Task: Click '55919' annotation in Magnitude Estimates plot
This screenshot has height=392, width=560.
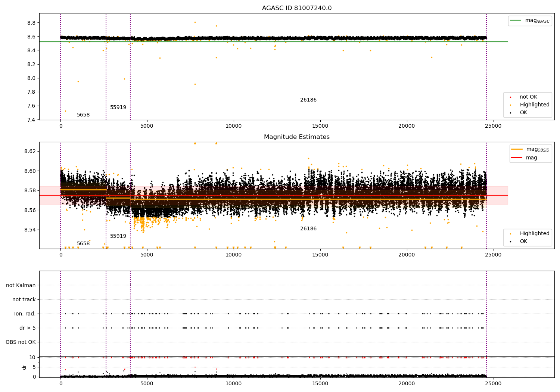Action: [x=118, y=236]
